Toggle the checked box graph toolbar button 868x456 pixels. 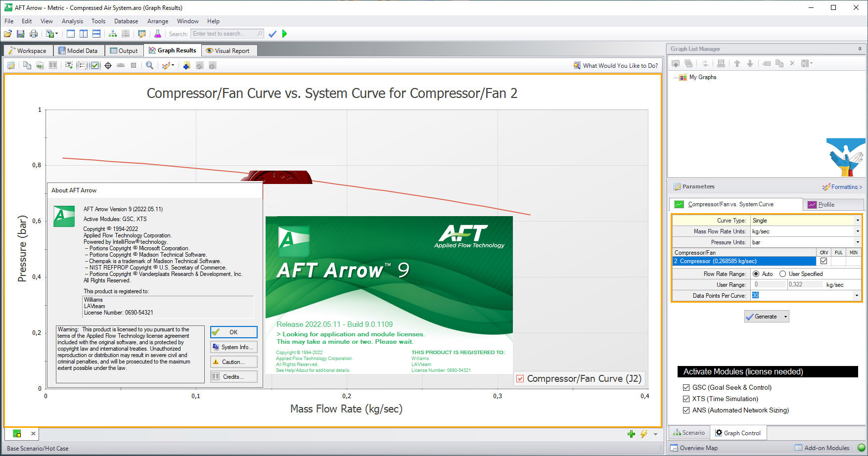coord(95,65)
